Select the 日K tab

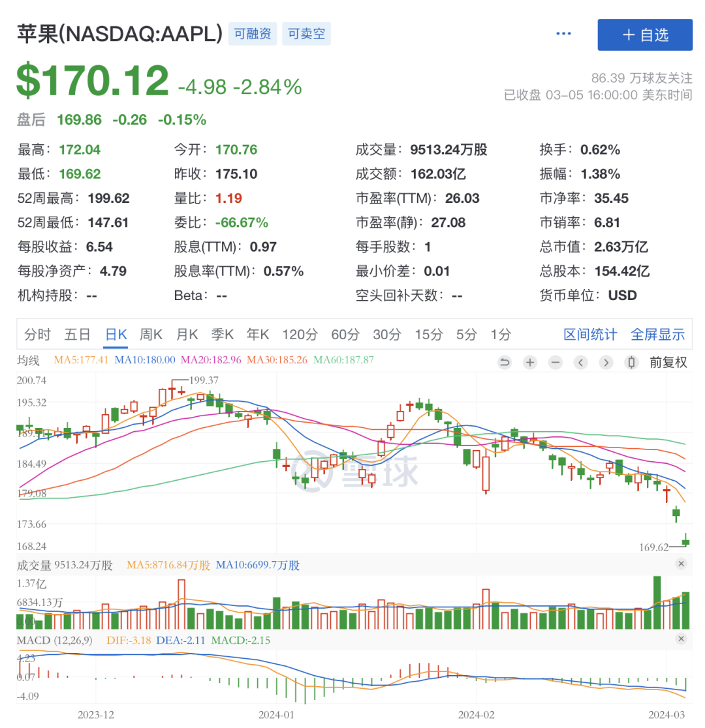point(116,334)
